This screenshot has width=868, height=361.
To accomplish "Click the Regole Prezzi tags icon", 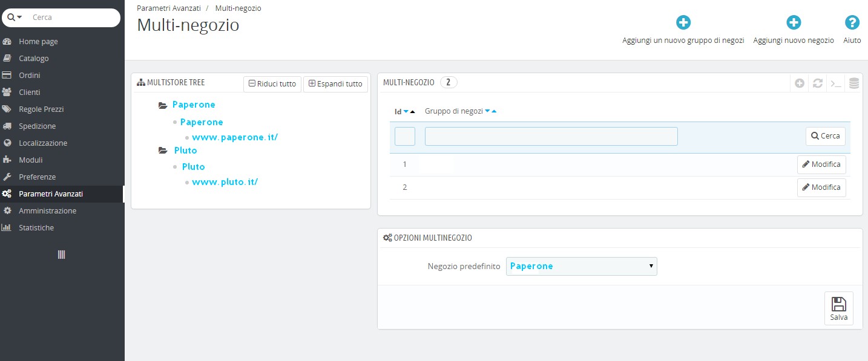I will (x=7, y=109).
